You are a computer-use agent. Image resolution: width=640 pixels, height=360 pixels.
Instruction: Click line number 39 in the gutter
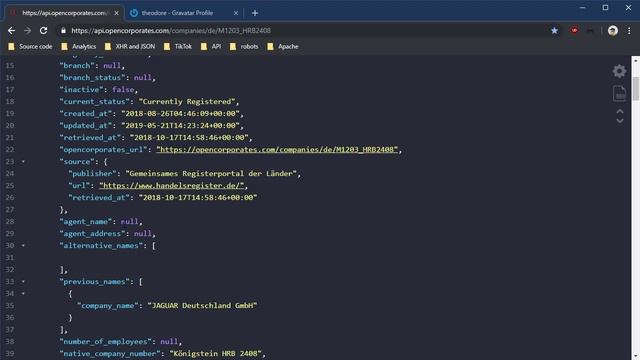9,353
